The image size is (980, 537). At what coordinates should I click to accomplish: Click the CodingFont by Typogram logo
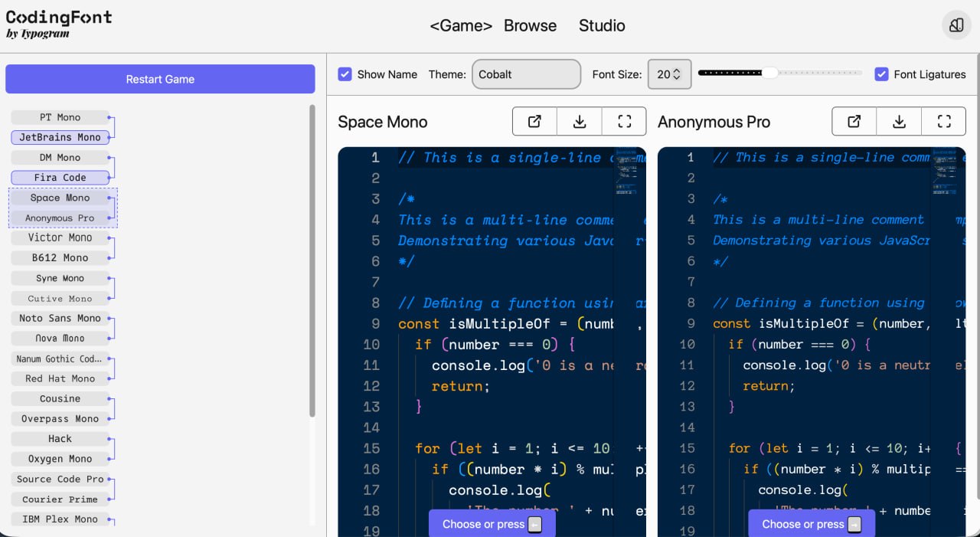[x=59, y=25]
